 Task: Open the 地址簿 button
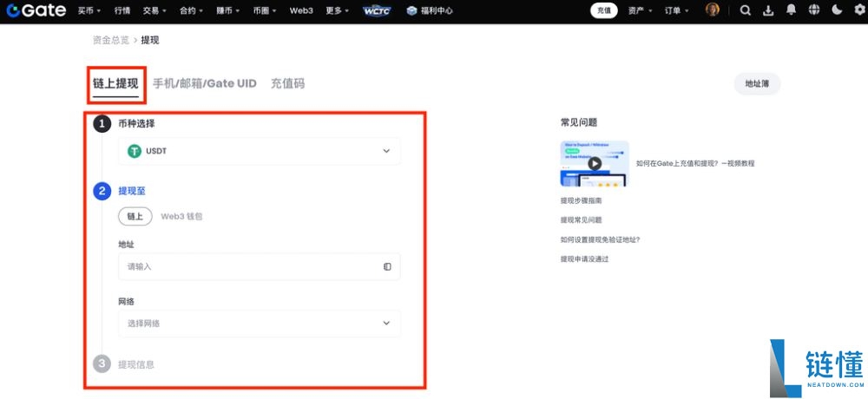click(x=757, y=83)
